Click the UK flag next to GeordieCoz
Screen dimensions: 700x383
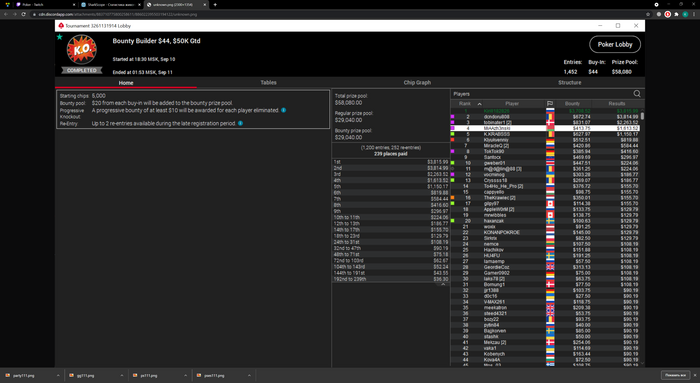550,267
